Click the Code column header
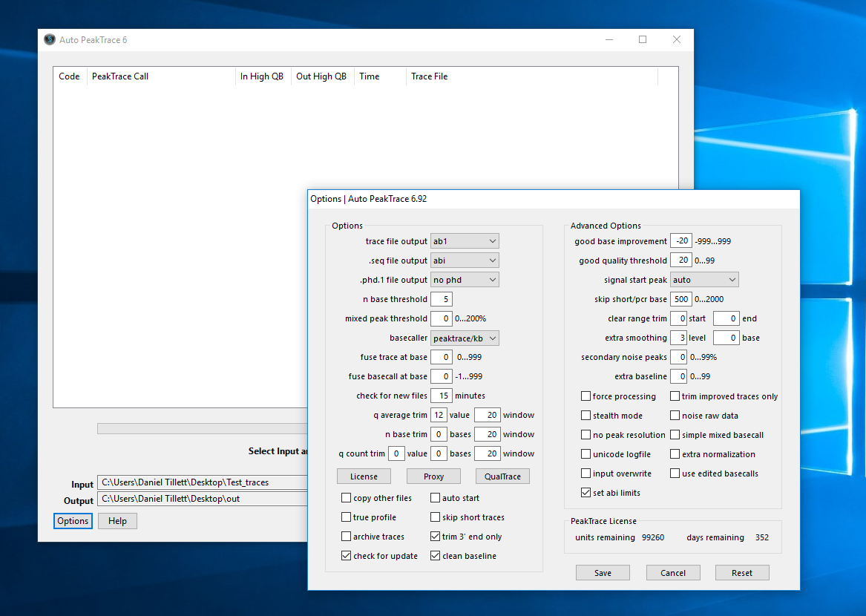The height and width of the screenshot is (616, 866). [x=70, y=76]
